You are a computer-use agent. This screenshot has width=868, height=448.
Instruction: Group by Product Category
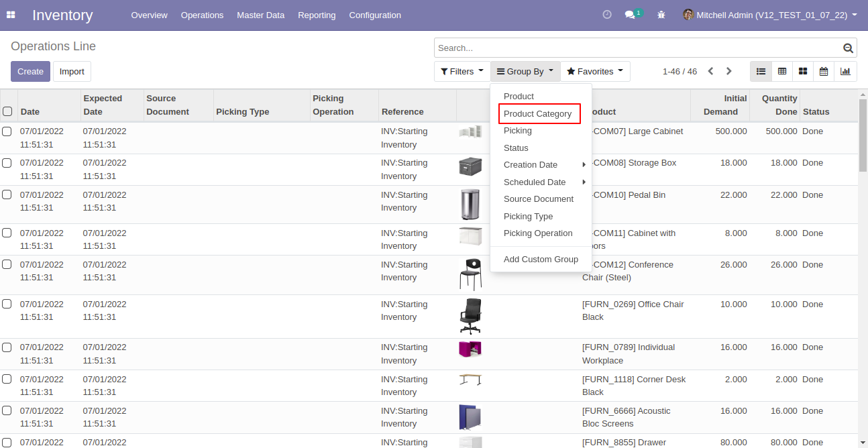(x=541, y=114)
